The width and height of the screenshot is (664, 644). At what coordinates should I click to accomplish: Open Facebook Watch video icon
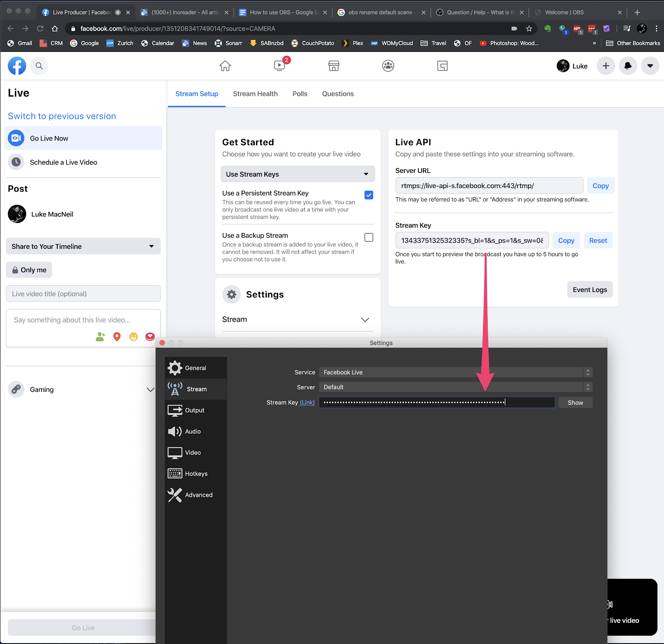click(280, 66)
